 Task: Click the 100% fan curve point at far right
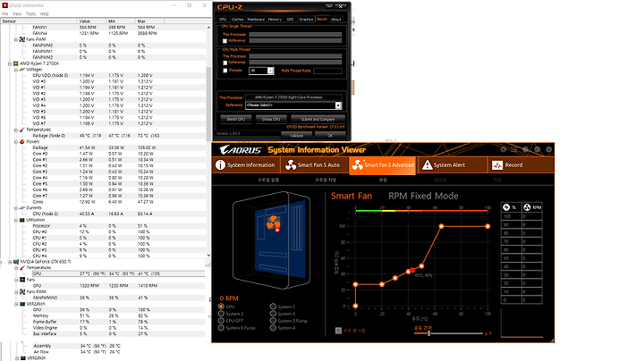[x=487, y=226]
